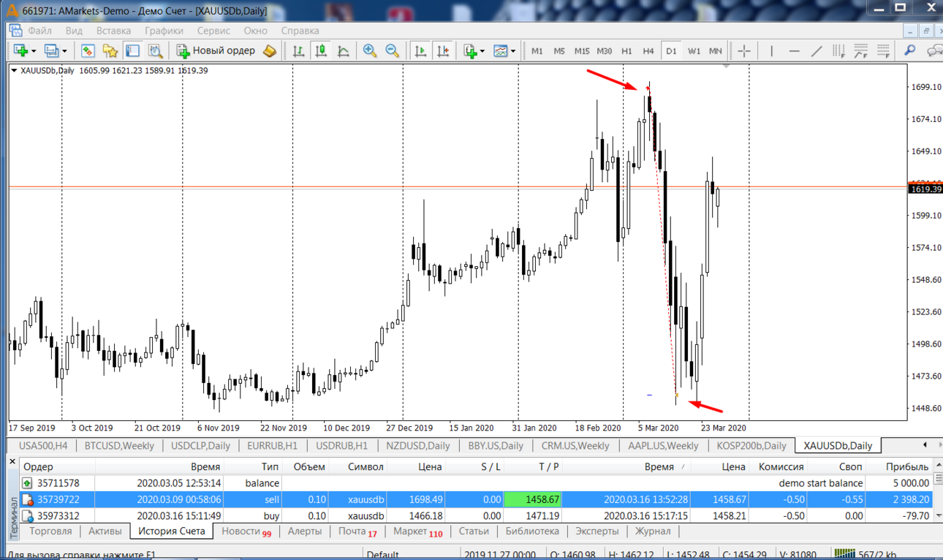Image resolution: width=943 pixels, height=560 pixels.
Task: Show the Market Watch window
Action: point(88,50)
